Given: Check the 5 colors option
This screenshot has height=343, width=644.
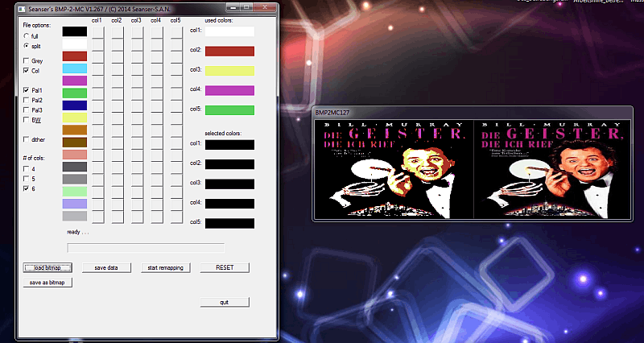Looking at the screenshot, I should tap(27, 179).
